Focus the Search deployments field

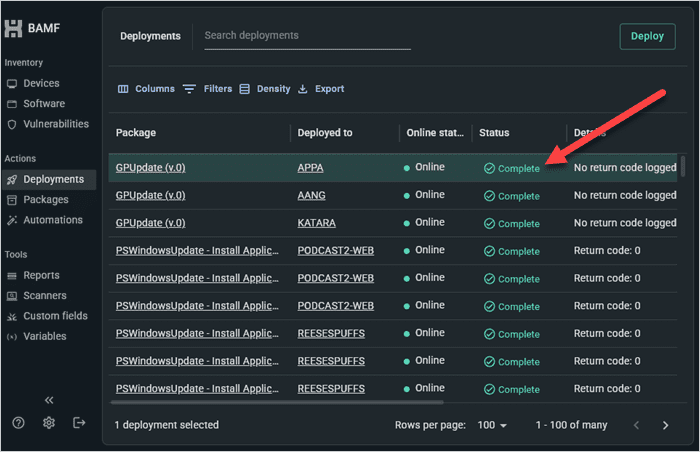(307, 36)
